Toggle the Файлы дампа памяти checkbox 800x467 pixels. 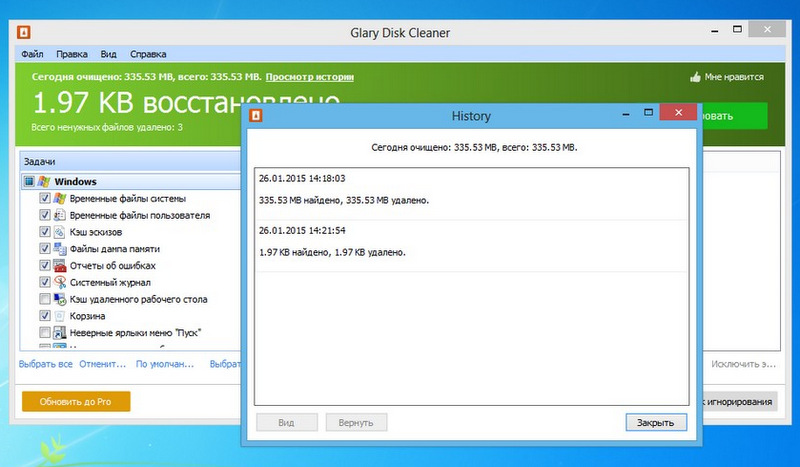coord(45,249)
